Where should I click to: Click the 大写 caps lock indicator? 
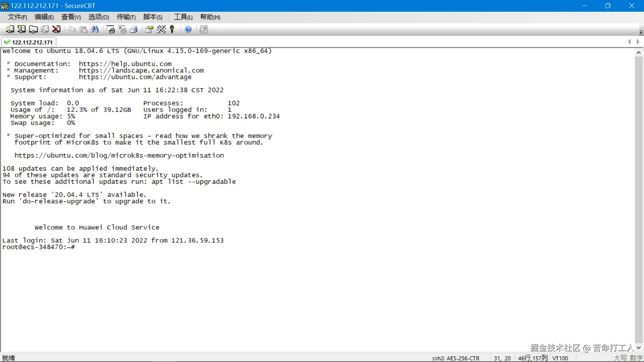click(x=620, y=358)
